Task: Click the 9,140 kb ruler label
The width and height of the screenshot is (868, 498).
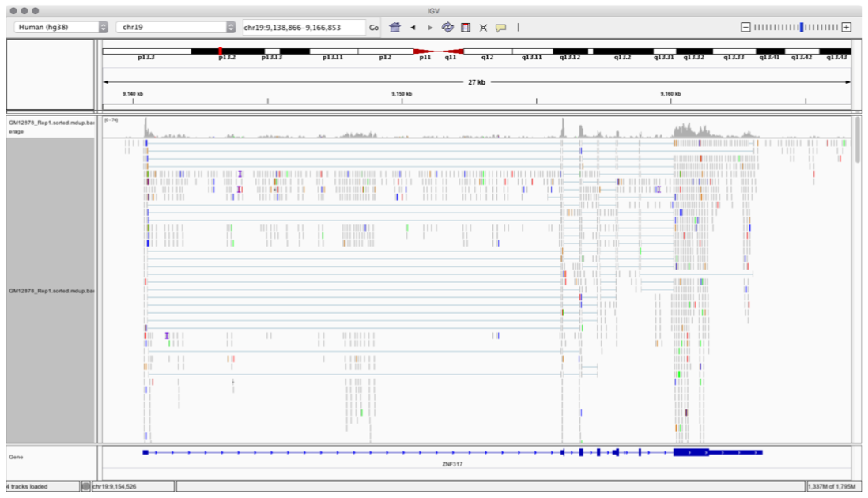Action: (133, 94)
